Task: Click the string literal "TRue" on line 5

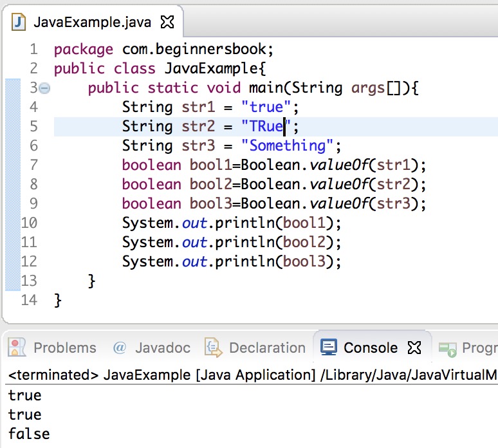Action: [x=266, y=126]
